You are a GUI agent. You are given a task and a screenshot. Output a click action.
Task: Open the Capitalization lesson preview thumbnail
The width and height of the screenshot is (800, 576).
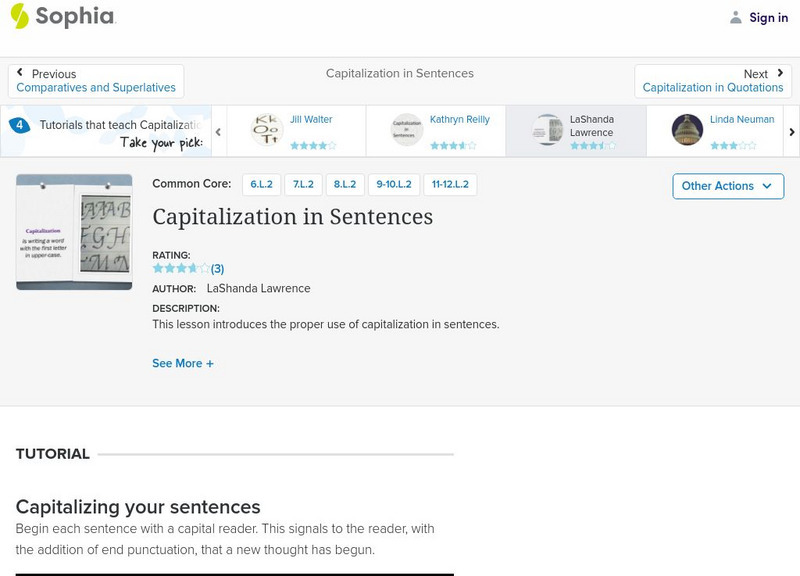coord(74,232)
